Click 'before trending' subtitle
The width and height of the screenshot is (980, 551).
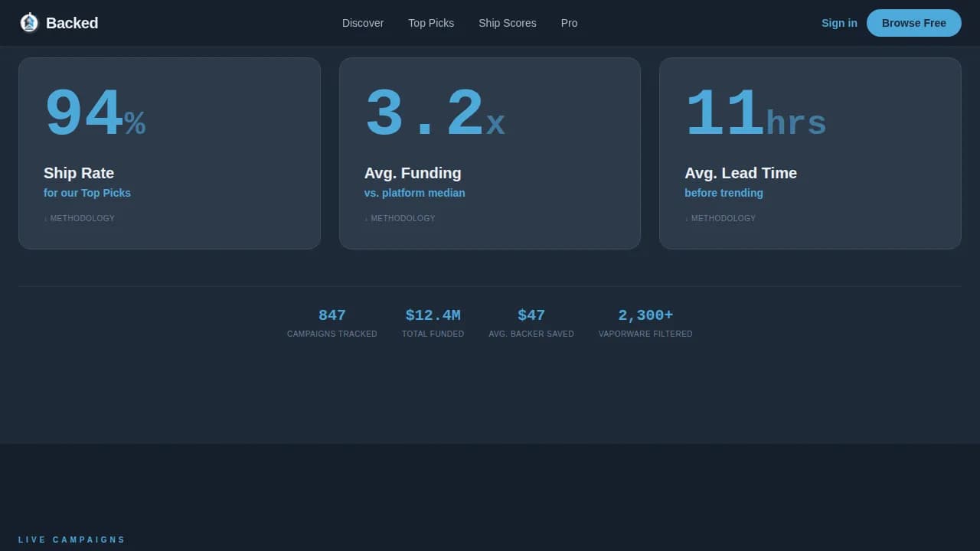tap(724, 193)
